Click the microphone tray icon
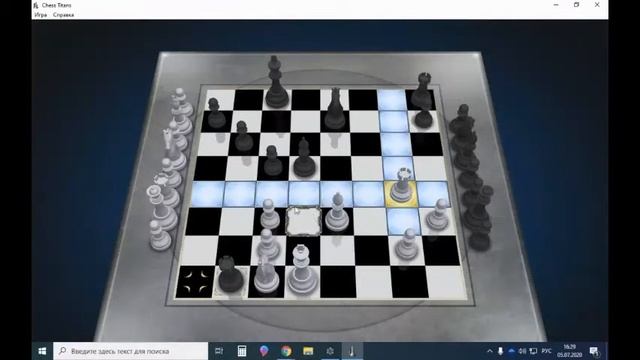This screenshot has height=360, width=640. (x=500, y=351)
